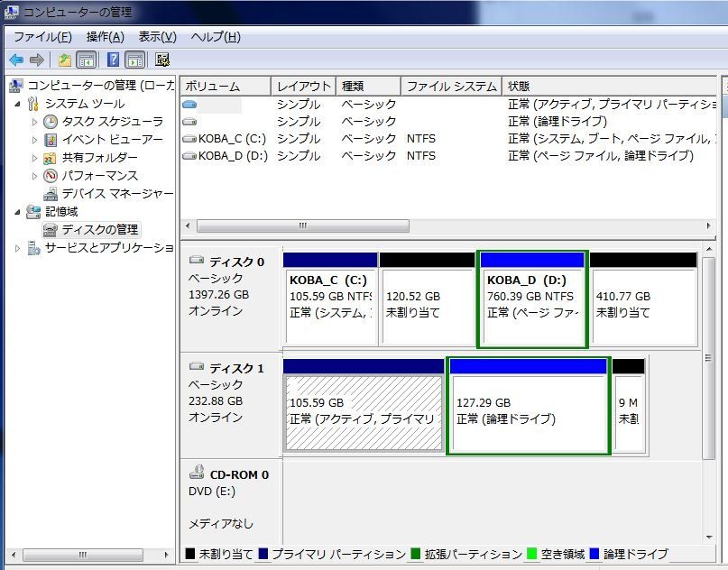Click the パフォーマンス icon
Image resolution: width=728 pixels, height=570 pixels.
tap(51, 176)
